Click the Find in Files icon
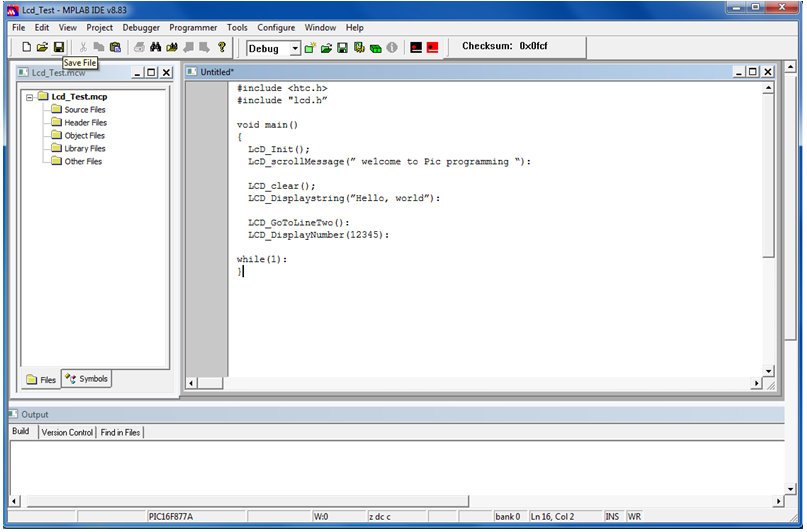Screen dimensions: 807x532 (172, 47)
